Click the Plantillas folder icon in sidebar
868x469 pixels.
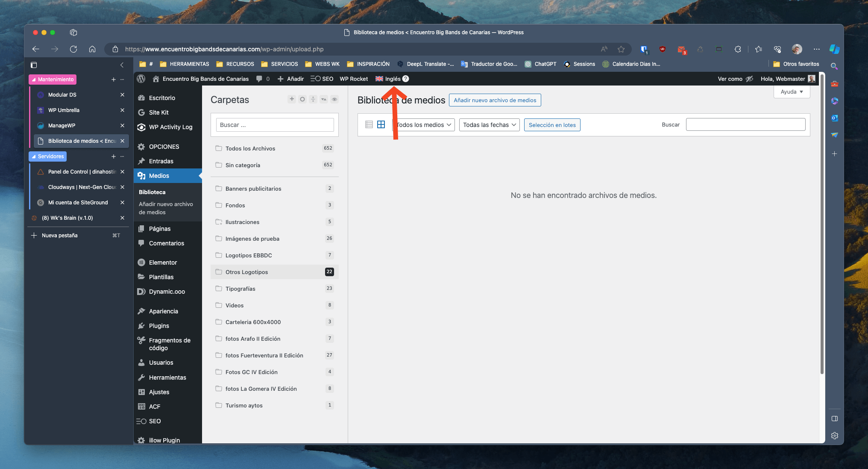tap(141, 277)
